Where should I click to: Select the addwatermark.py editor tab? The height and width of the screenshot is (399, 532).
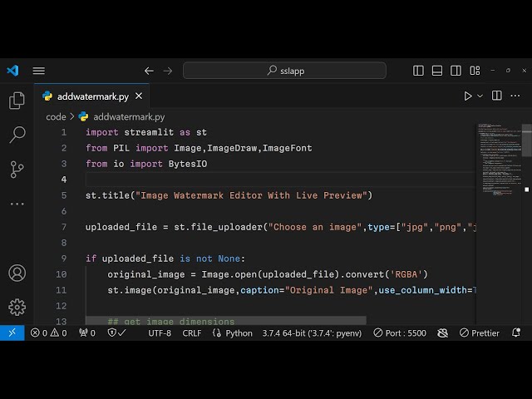tap(92, 96)
